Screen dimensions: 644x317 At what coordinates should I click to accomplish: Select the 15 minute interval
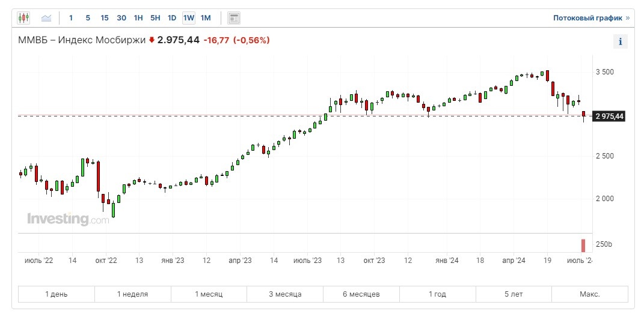pos(105,17)
